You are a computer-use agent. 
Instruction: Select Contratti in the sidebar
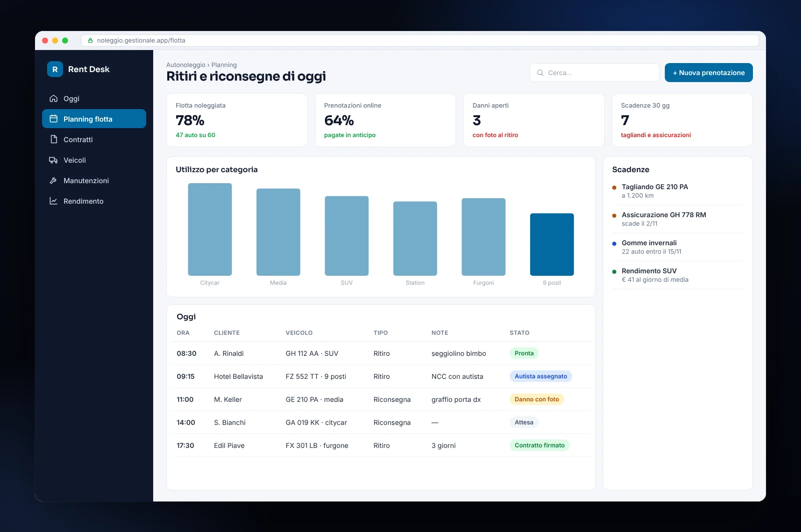point(94,140)
